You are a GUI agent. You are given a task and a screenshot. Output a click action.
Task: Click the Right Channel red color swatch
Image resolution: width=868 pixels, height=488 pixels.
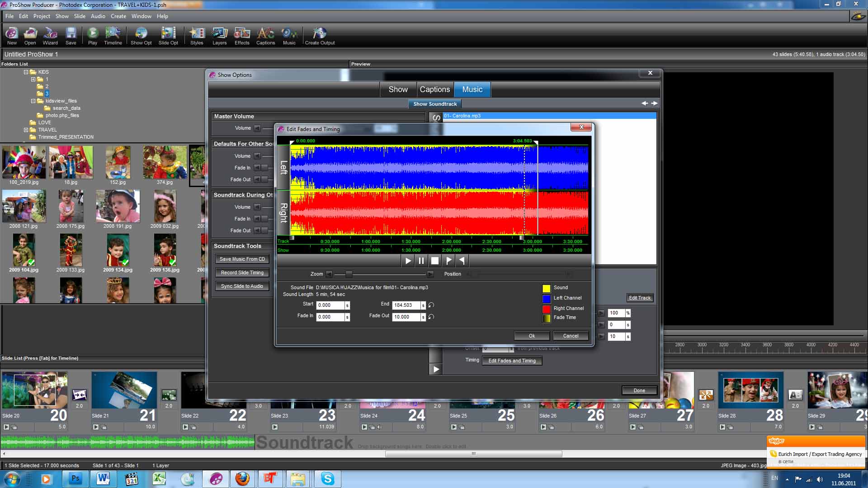click(546, 309)
